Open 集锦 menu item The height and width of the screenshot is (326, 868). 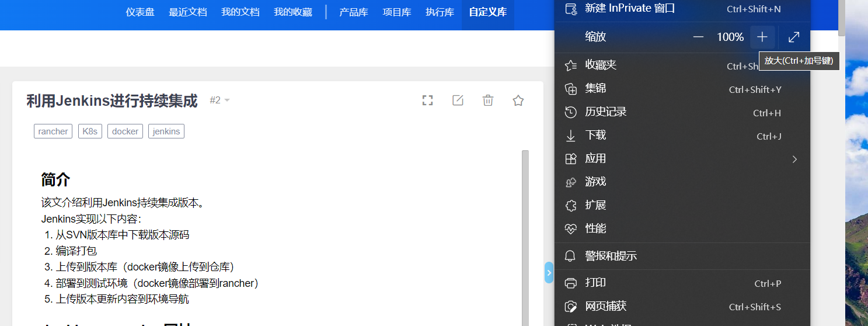[x=682, y=88]
